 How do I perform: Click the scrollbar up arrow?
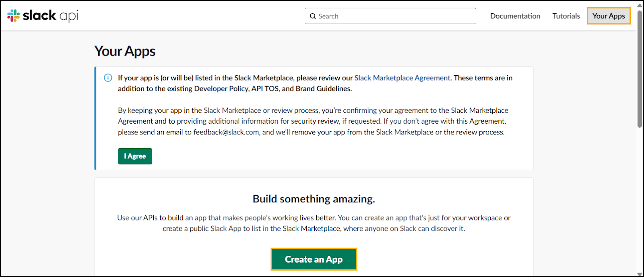click(640, 5)
